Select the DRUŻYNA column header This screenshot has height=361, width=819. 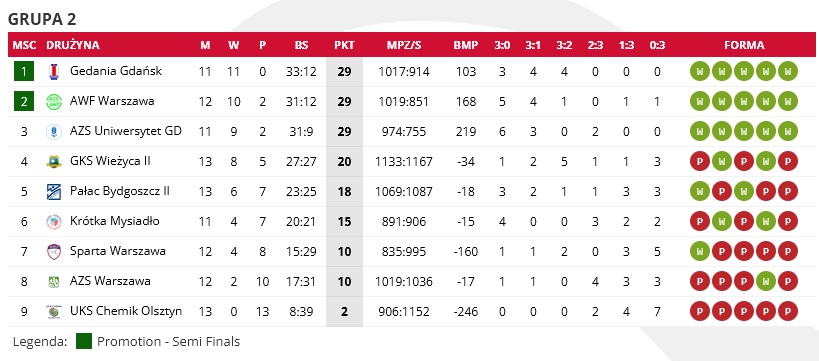73,45
